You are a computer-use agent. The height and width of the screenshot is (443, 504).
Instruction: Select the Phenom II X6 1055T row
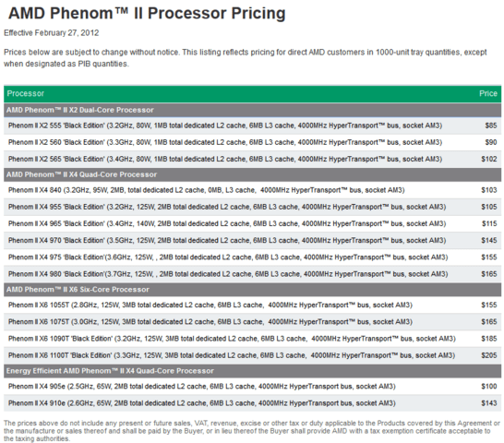point(252,305)
